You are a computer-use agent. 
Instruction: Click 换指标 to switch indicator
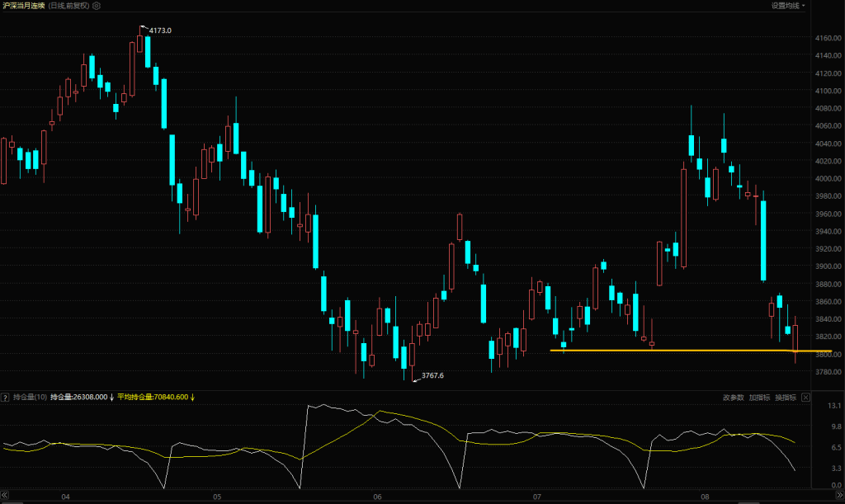pos(786,398)
